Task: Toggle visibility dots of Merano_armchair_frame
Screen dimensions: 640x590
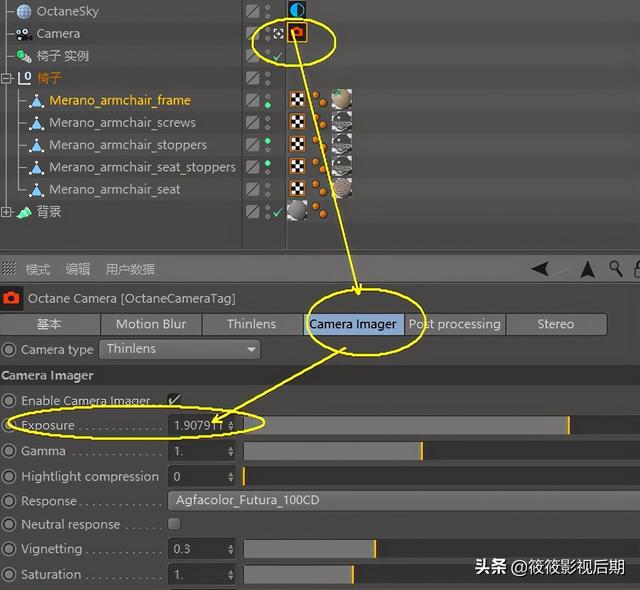Action: pyautogui.click(x=267, y=101)
